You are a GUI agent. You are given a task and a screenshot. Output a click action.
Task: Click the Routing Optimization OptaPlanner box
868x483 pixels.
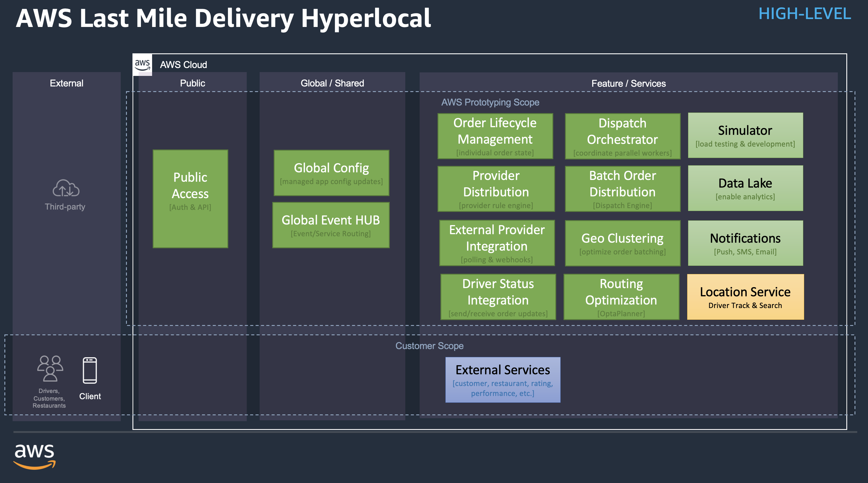point(621,297)
